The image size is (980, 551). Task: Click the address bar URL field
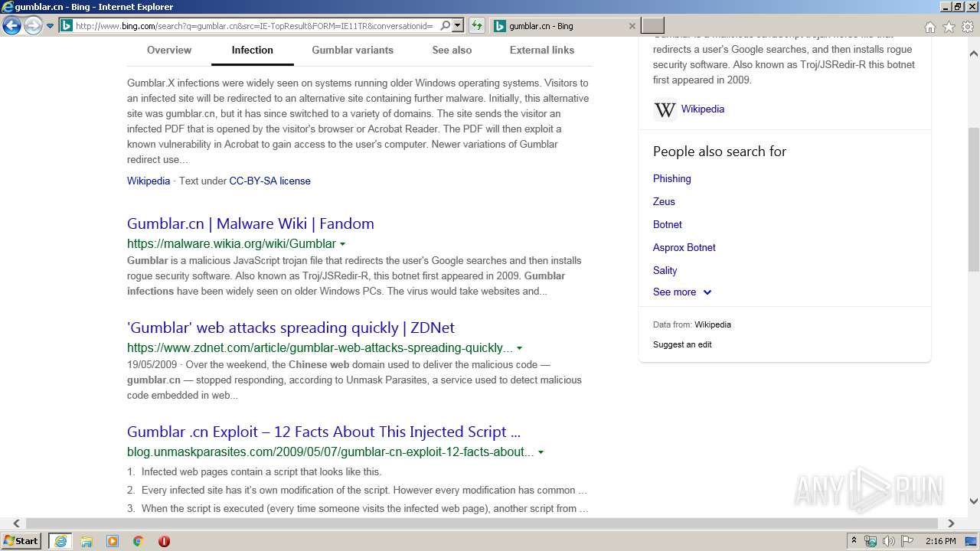[x=255, y=26]
